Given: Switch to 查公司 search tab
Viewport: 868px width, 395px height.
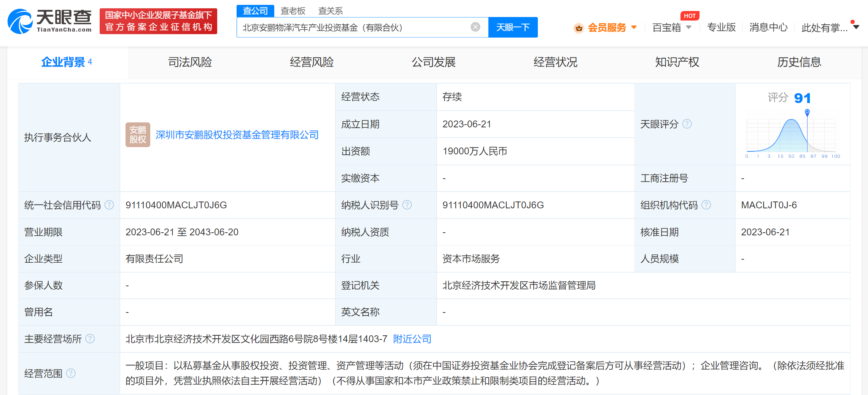Looking at the screenshot, I should point(255,11).
